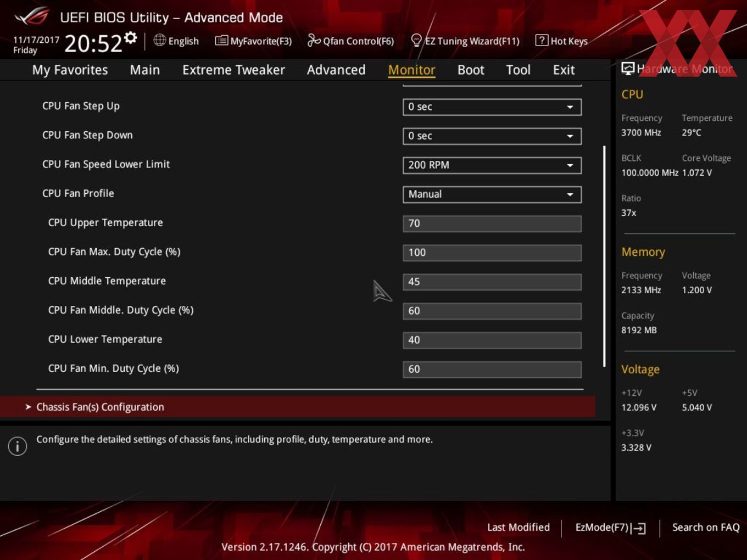This screenshot has height=560, width=747.
Task: Select the CPU Fan Step Down label
Action: 87,135
